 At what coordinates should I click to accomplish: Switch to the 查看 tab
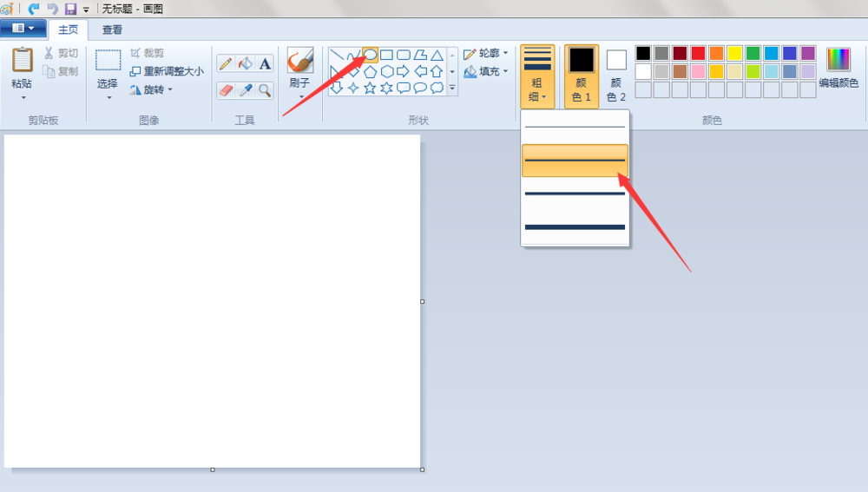[x=112, y=30]
